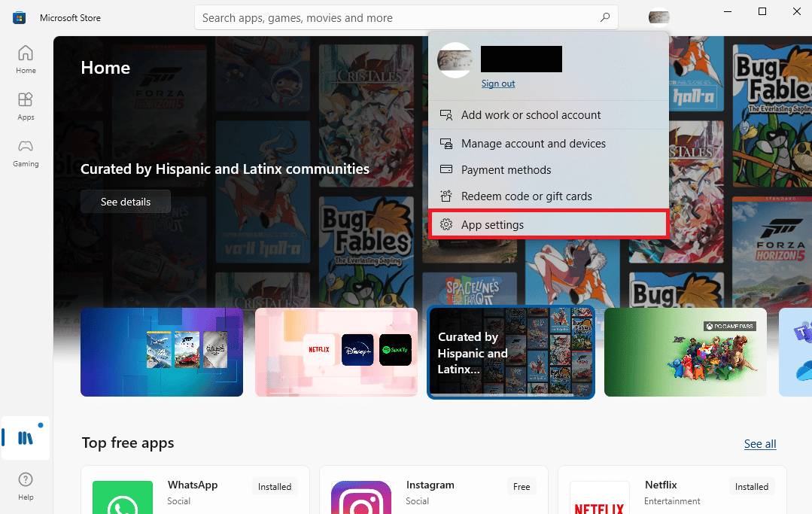This screenshot has width=812, height=514.
Task: Select Manage account and devices
Action: point(549,144)
